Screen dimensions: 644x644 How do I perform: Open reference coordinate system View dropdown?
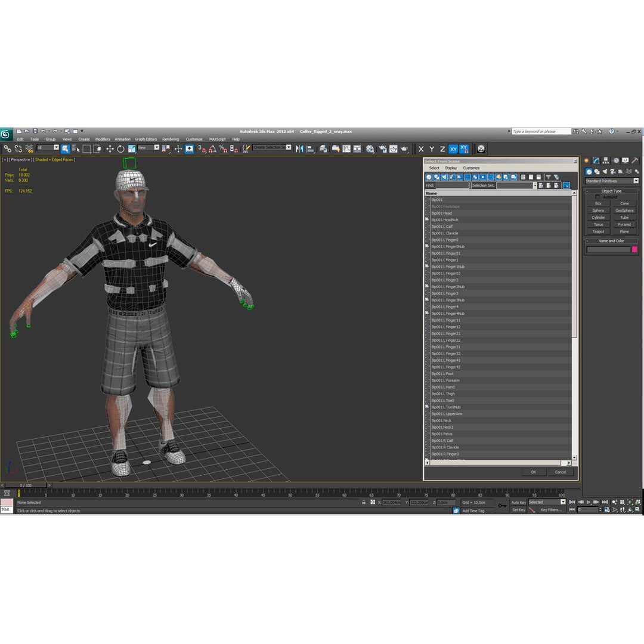[x=148, y=147]
